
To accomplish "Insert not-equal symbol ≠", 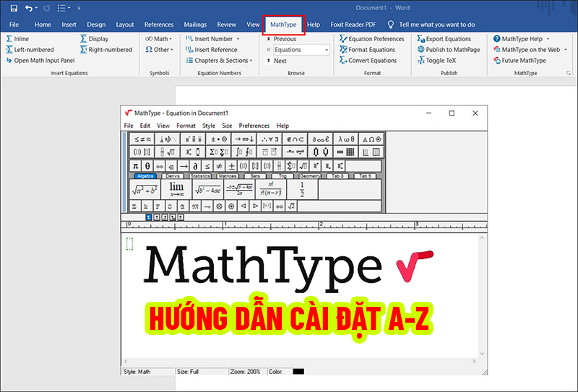I will pyautogui.click(x=220, y=166).
